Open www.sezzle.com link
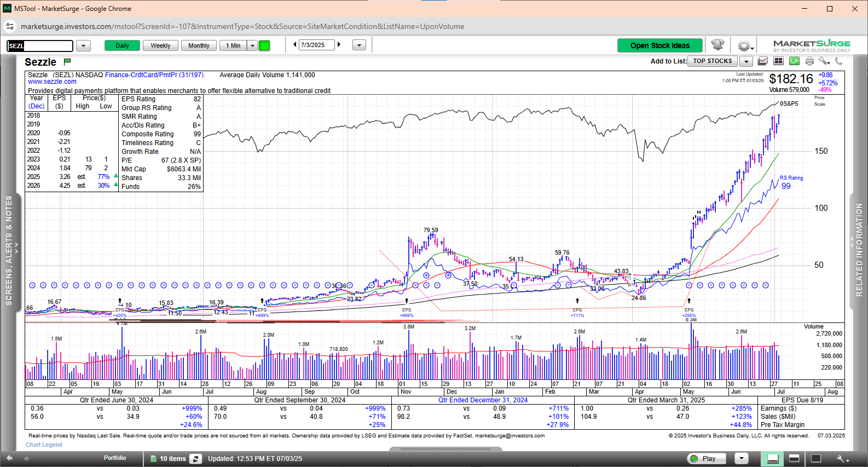This screenshot has width=868, height=467. click(52, 82)
